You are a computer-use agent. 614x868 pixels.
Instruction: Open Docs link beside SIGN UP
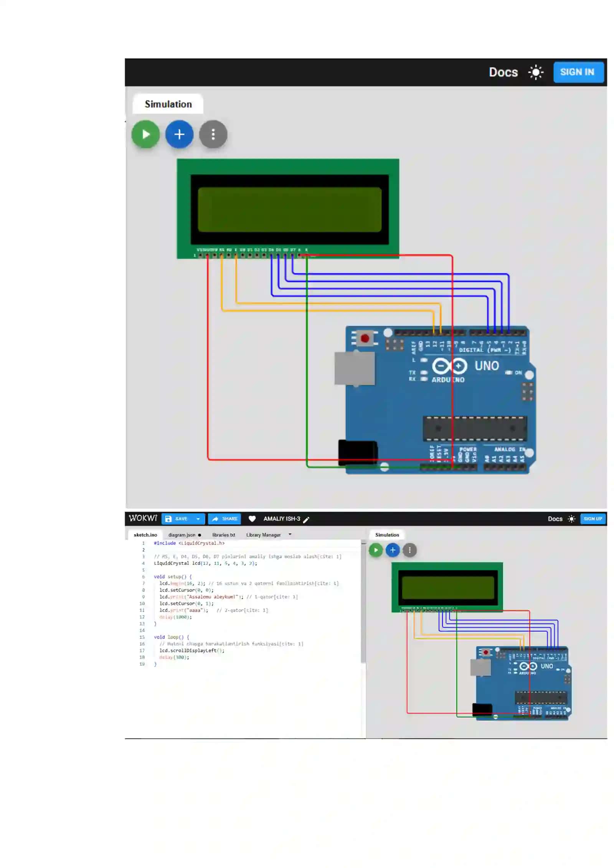pyautogui.click(x=555, y=519)
